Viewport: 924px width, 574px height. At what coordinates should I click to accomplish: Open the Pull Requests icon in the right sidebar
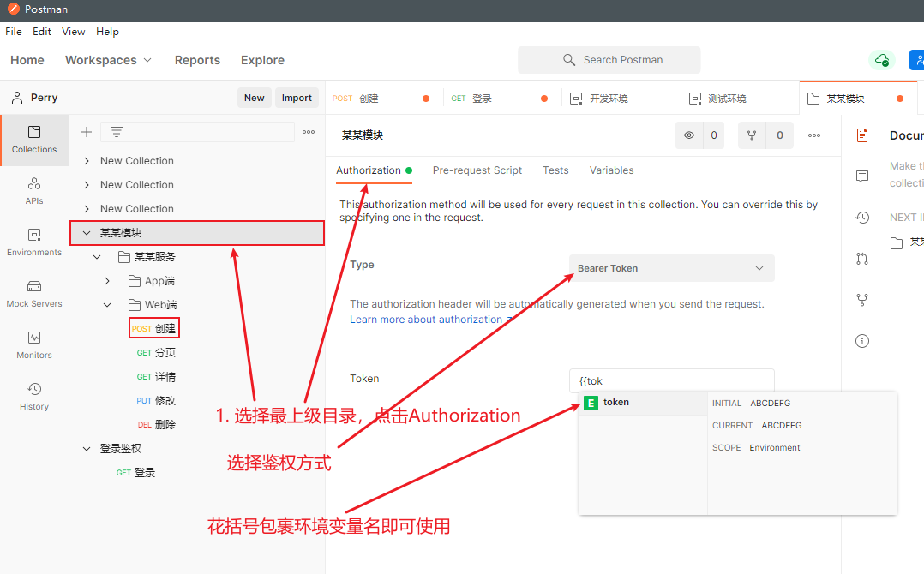pos(862,259)
